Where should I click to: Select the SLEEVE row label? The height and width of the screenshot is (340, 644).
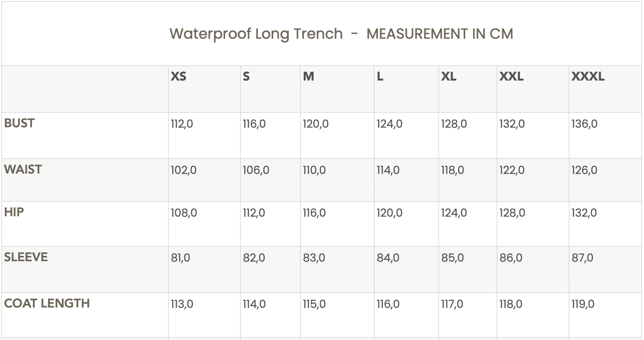point(26,257)
